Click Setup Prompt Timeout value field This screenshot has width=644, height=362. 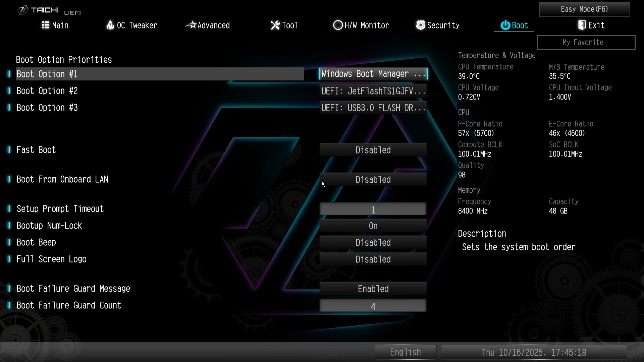coord(373,209)
